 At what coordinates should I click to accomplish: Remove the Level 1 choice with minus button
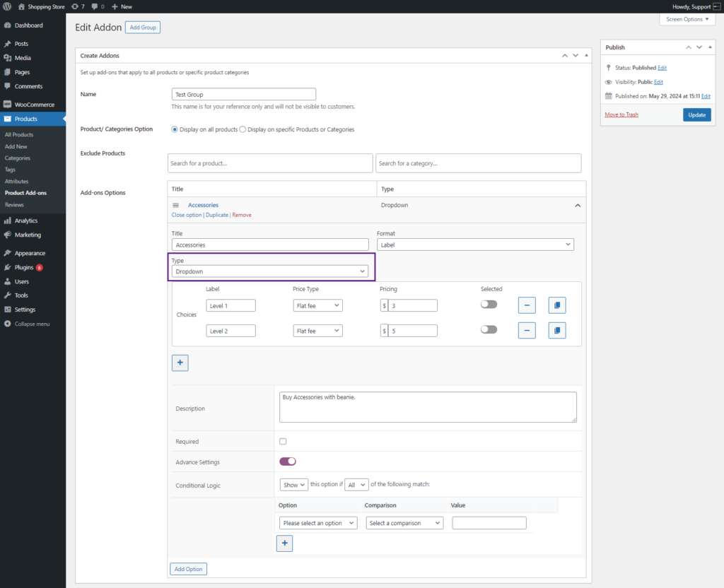527,305
